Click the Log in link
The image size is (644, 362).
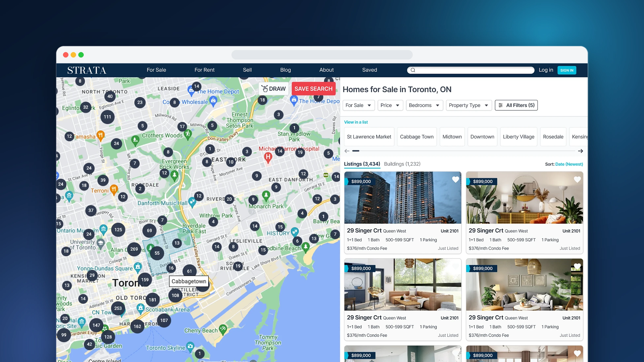(546, 70)
